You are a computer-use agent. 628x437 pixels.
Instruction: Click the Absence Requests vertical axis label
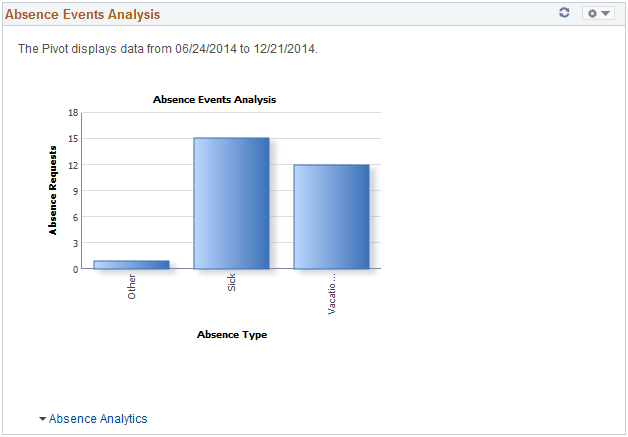click(x=52, y=190)
